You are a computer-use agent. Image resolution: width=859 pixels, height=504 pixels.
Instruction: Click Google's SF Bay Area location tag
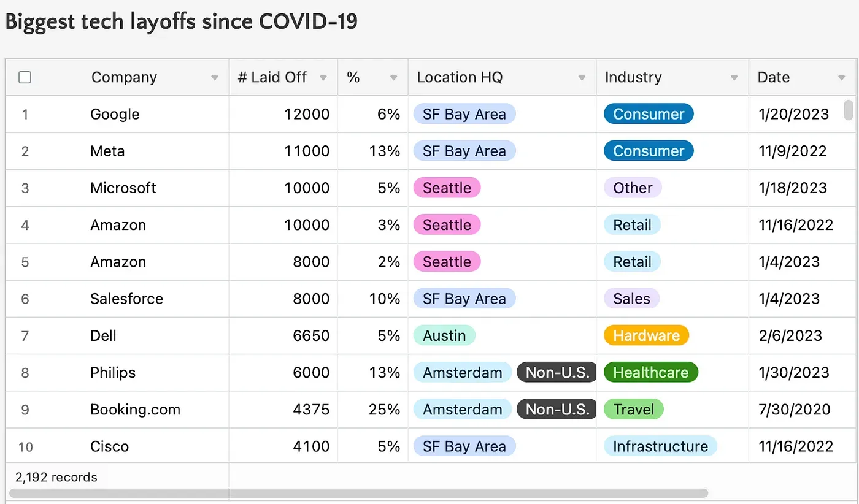pyautogui.click(x=464, y=114)
